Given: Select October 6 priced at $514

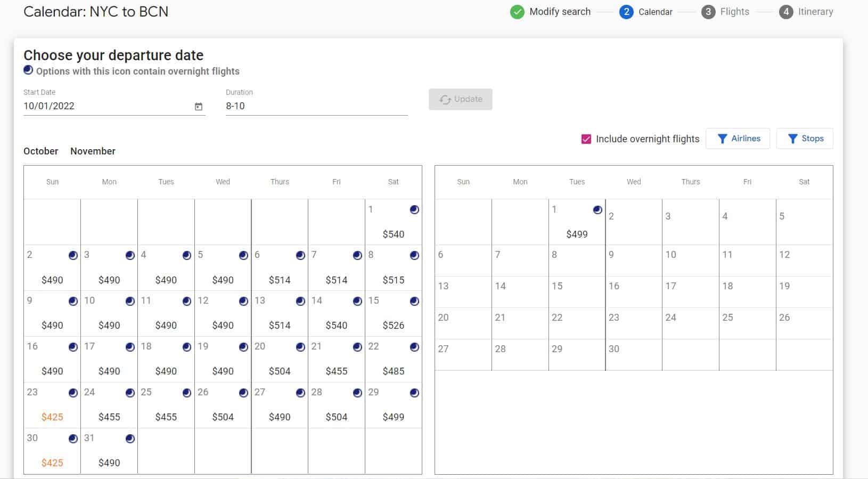Looking at the screenshot, I should 280,268.
